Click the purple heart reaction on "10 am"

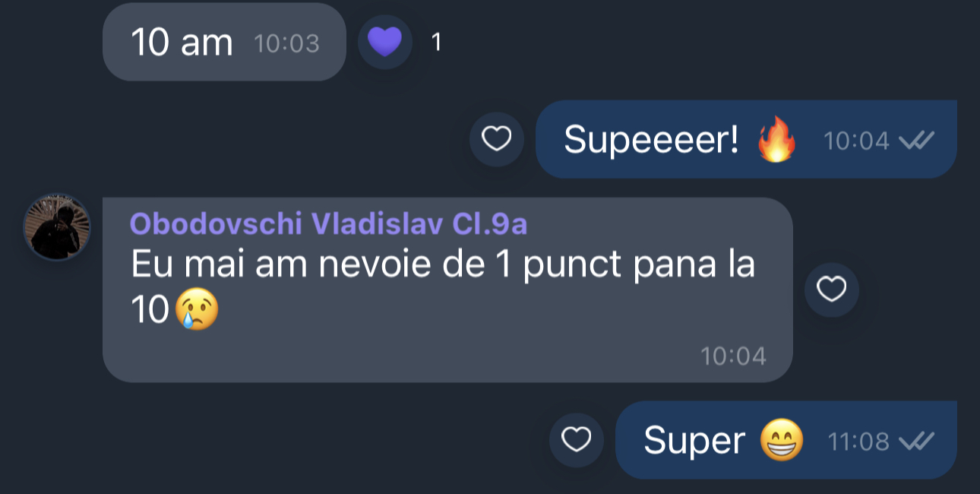384,42
